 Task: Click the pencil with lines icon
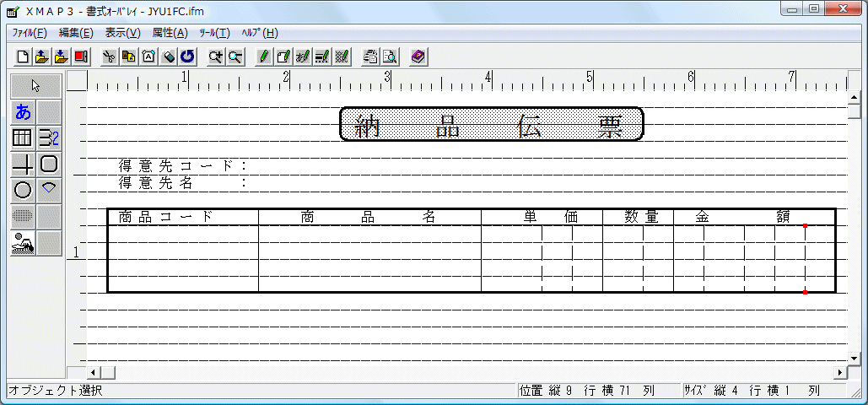[x=323, y=56]
